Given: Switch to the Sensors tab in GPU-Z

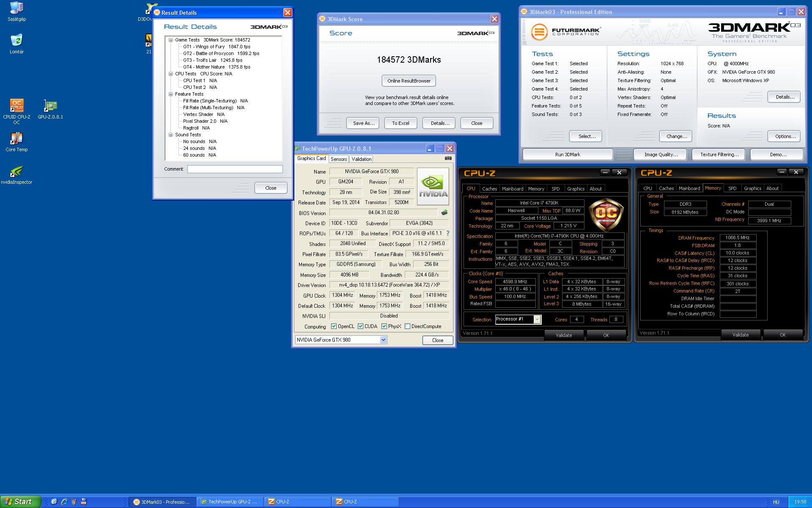Looking at the screenshot, I should [x=338, y=159].
